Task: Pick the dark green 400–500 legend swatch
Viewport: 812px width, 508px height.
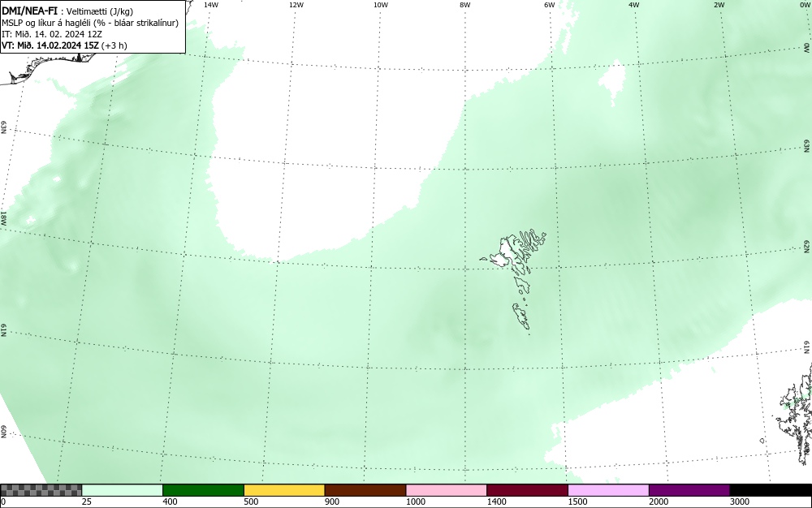Action: (x=204, y=490)
